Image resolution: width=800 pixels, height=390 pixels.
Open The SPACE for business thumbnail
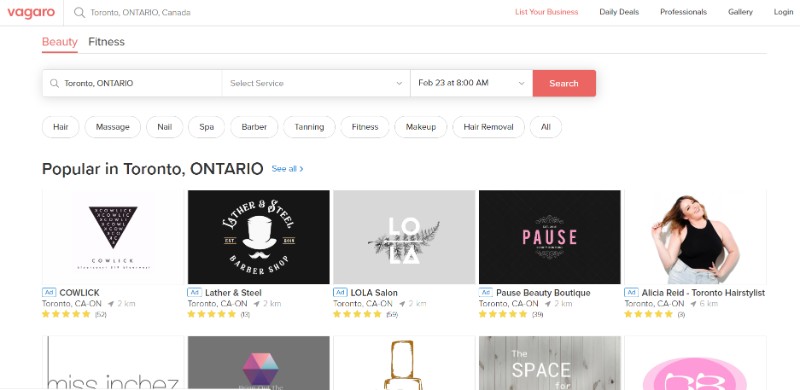549,362
